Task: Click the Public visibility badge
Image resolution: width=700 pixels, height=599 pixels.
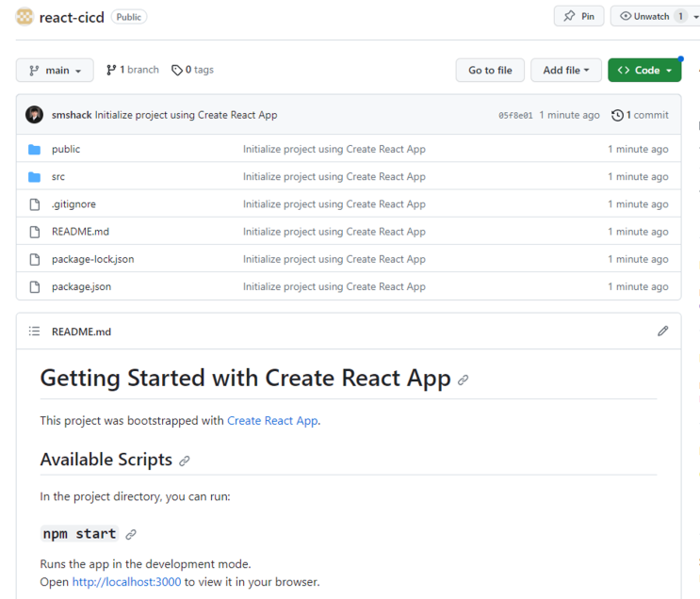Action: coord(129,17)
